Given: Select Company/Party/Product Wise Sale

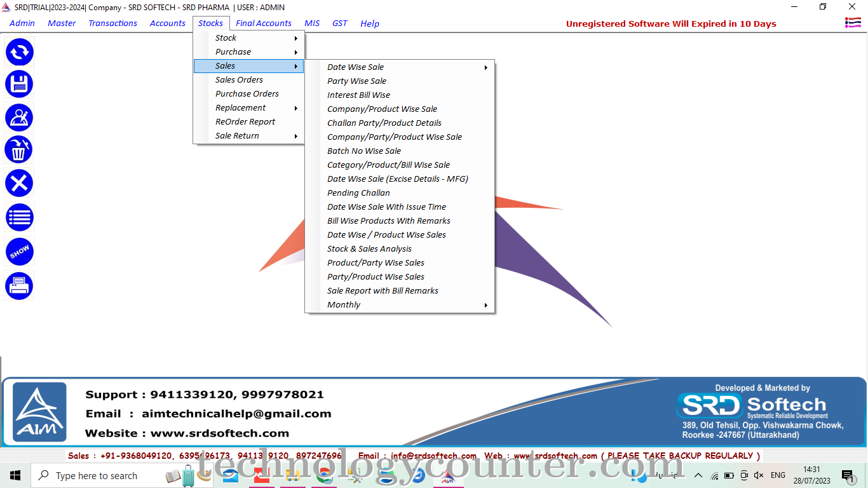Looking at the screenshot, I should pos(400,137).
